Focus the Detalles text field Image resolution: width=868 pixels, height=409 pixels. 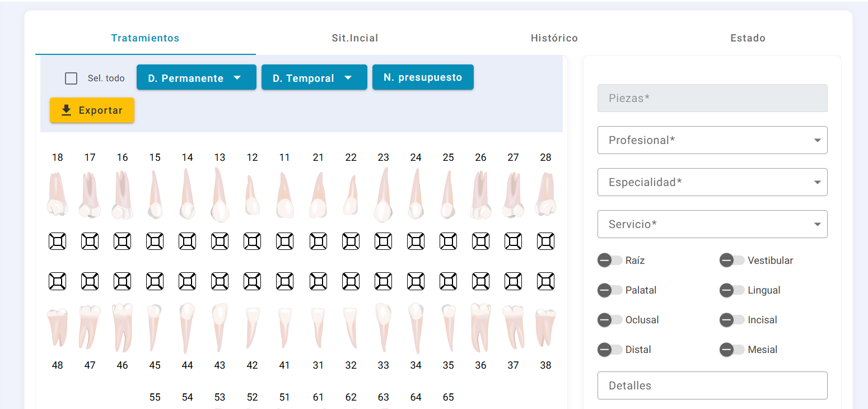pyautogui.click(x=712, y=385)
